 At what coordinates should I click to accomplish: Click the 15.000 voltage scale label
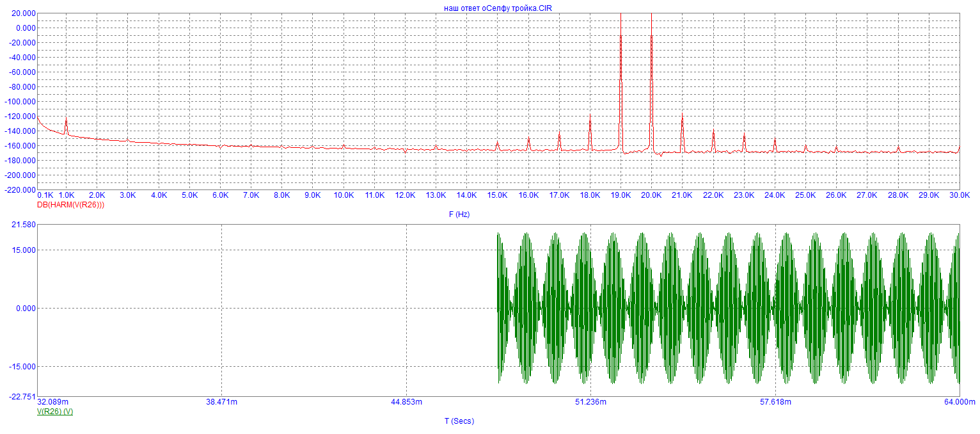(x=24, y=250)
